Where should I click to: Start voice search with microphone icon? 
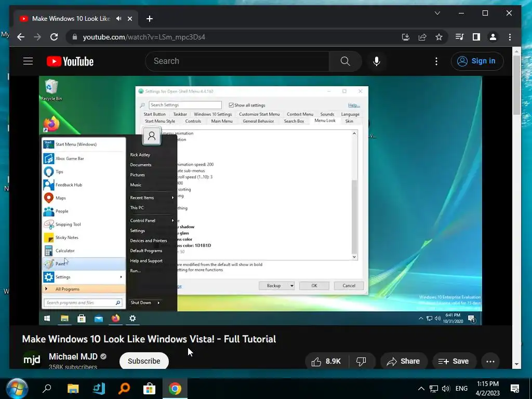click(x=376, y=61)
